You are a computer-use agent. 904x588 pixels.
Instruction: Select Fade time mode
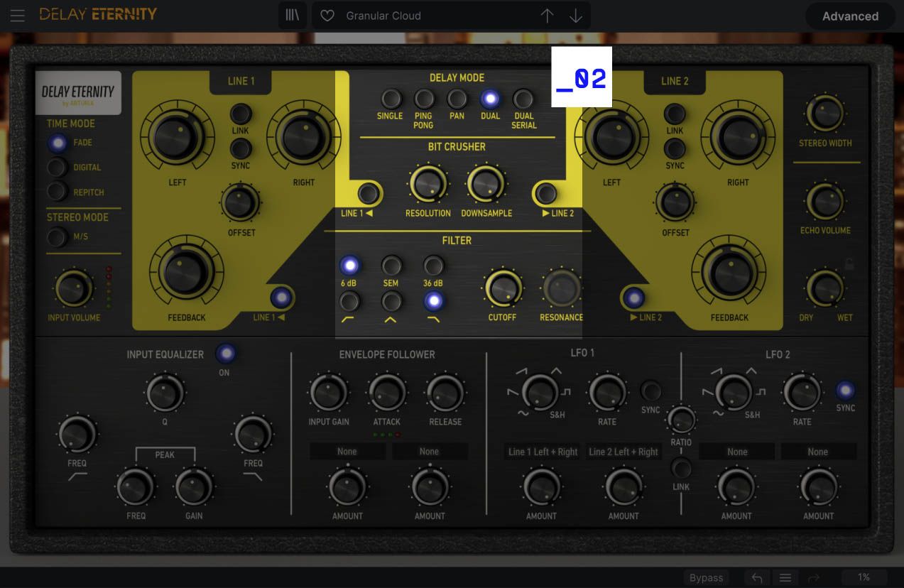[58, 143]
